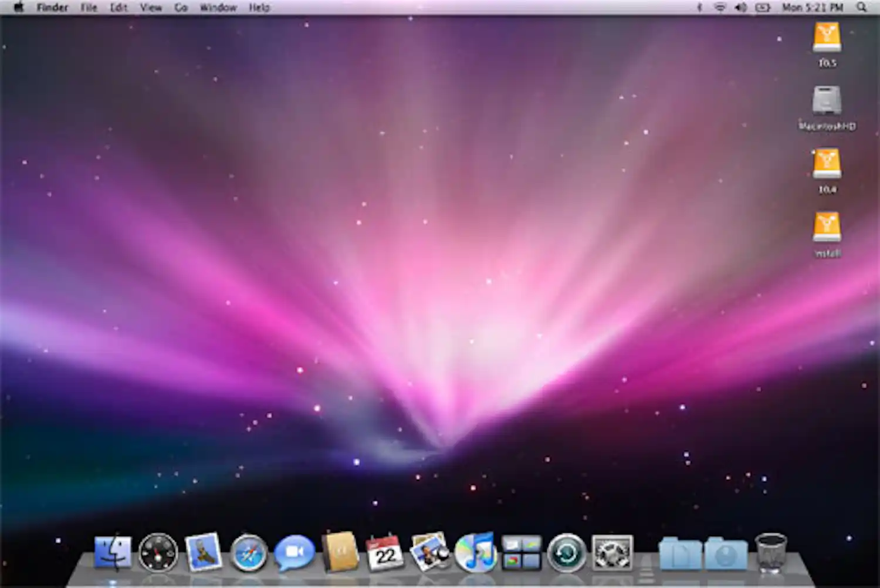Open iCal showing the 22nd
This screenshot has height=588, width=880.
383,553
